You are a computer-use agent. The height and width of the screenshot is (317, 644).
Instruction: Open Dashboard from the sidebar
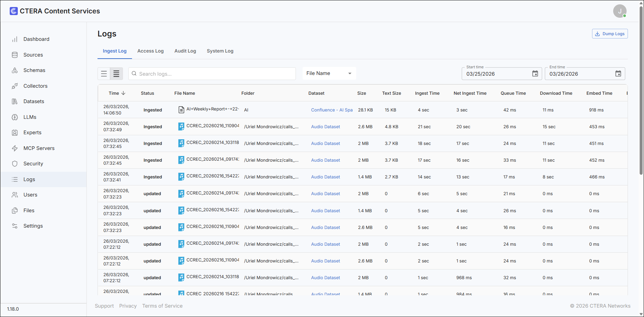click(x=43, y=39)
